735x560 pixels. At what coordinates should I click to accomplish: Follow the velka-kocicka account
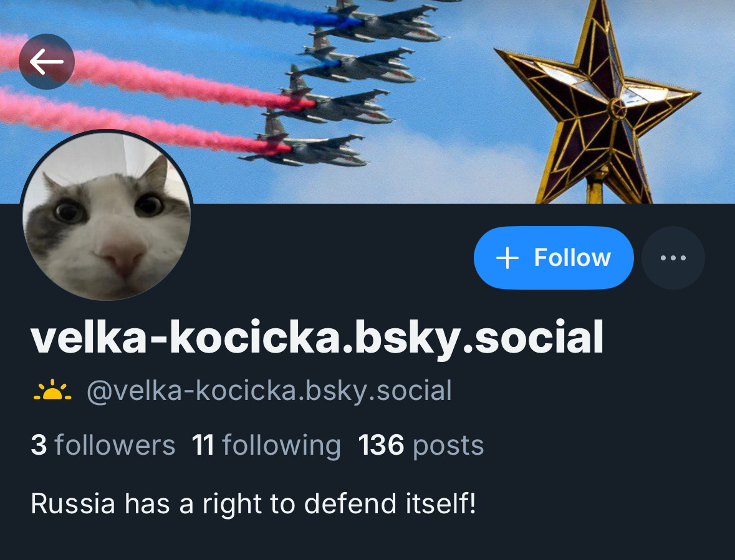tap(554, 257)
